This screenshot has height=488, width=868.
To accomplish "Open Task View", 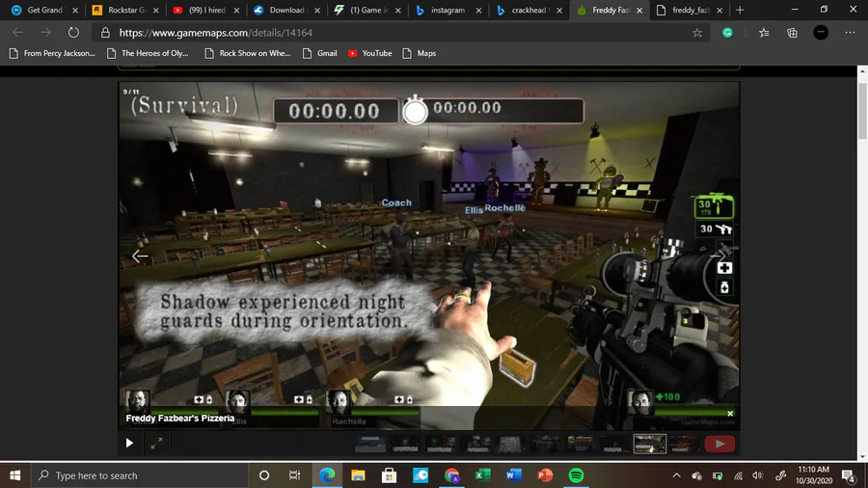I will point(294,475).
